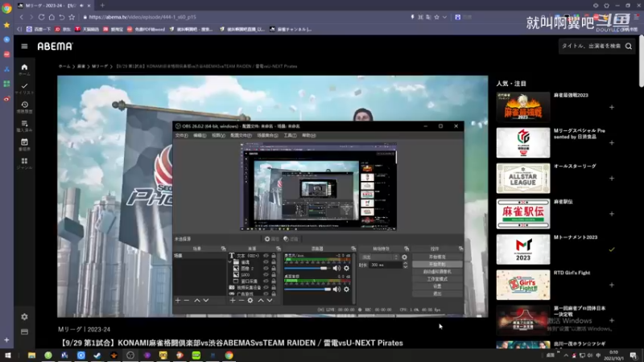
Task: Pop out the OBS scene transitions dock
Action: tap(407, 249)
